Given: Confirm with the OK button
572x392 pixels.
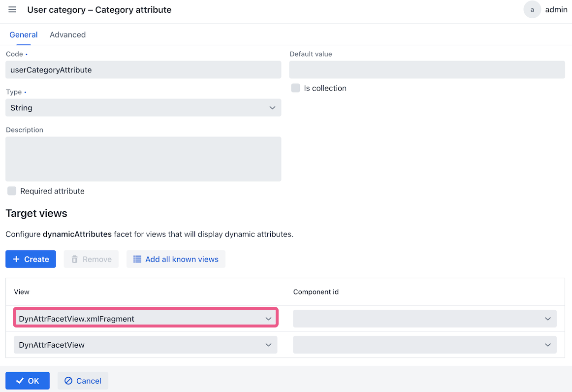Looking at the screenshot, I should click(28, 381).
